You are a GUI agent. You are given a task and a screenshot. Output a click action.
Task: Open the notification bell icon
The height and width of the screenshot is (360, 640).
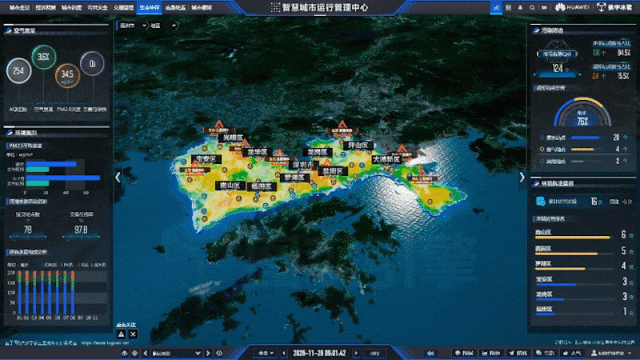tap(520, 7)
